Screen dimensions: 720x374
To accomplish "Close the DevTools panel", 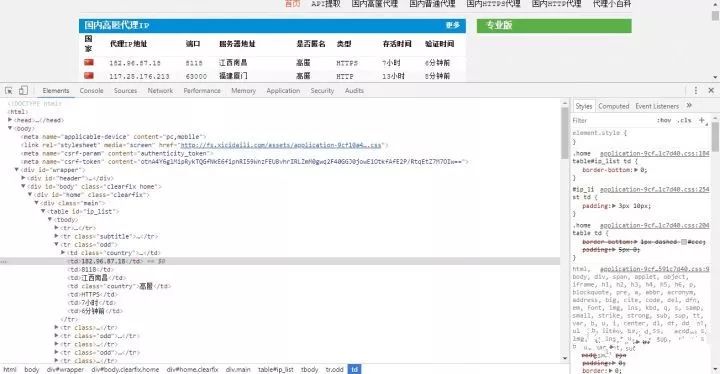I will tap(711, 91).
